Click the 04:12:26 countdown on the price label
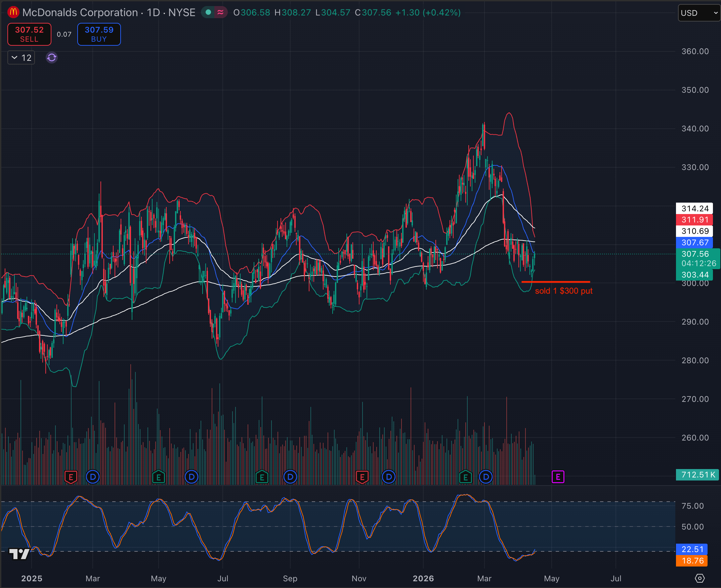The width and height of the screenshot is (721, 588). pos(698,263)
